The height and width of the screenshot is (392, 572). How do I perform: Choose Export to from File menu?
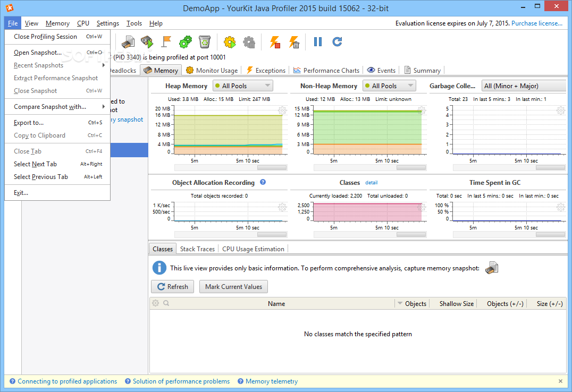click(x=57, y=123)
